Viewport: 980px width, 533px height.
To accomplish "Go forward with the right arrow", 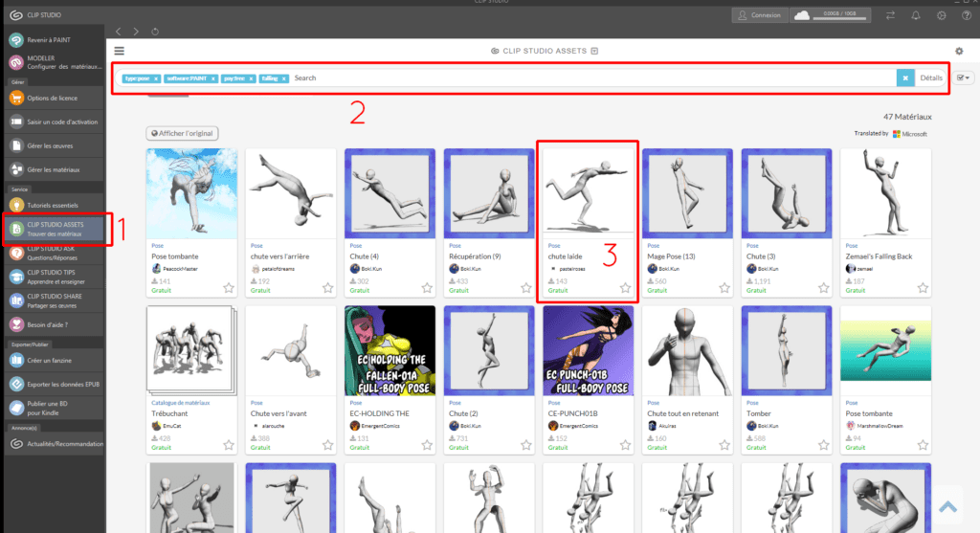I will [x=136, y=32].
